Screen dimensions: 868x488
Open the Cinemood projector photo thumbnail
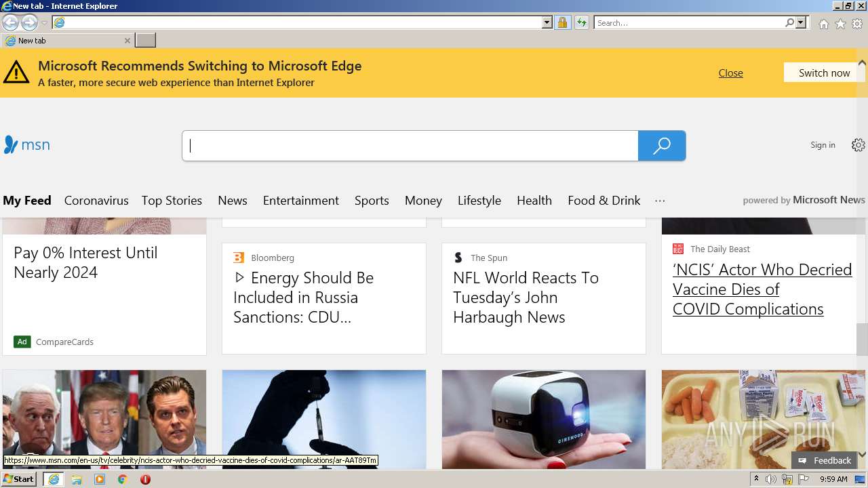coord(544,419)
